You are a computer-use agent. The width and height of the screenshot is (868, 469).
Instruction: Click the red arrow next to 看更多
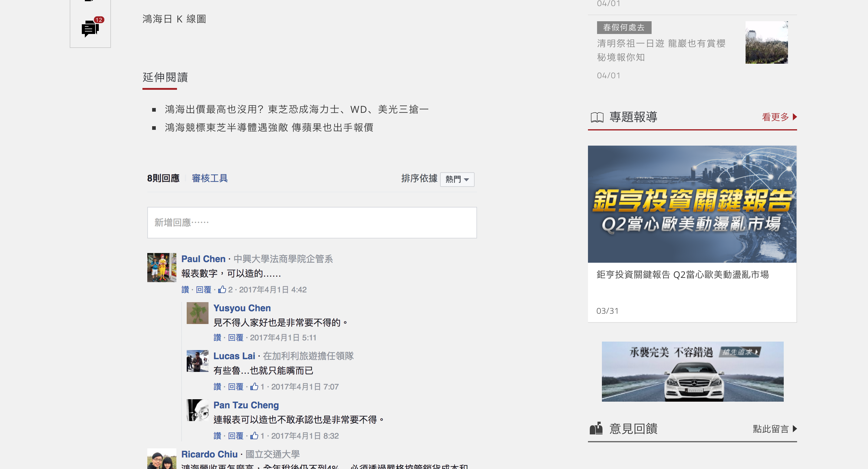[795, 117]
